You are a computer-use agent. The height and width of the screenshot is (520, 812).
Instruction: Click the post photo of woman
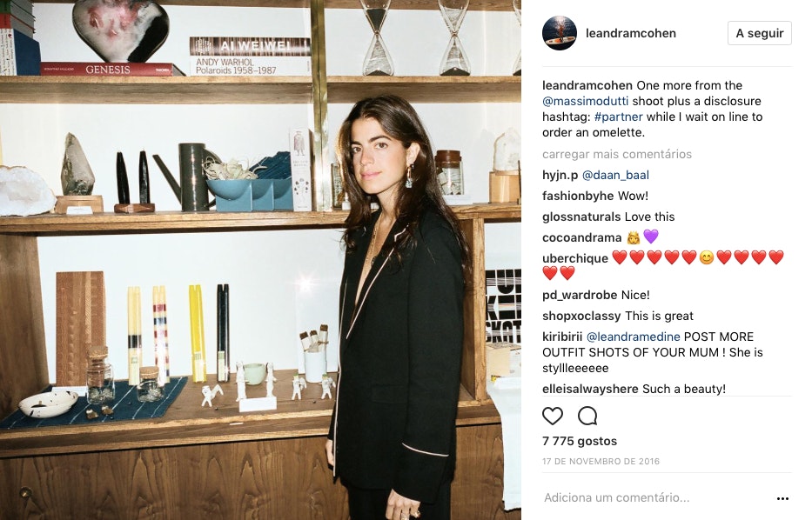point(260,260)
